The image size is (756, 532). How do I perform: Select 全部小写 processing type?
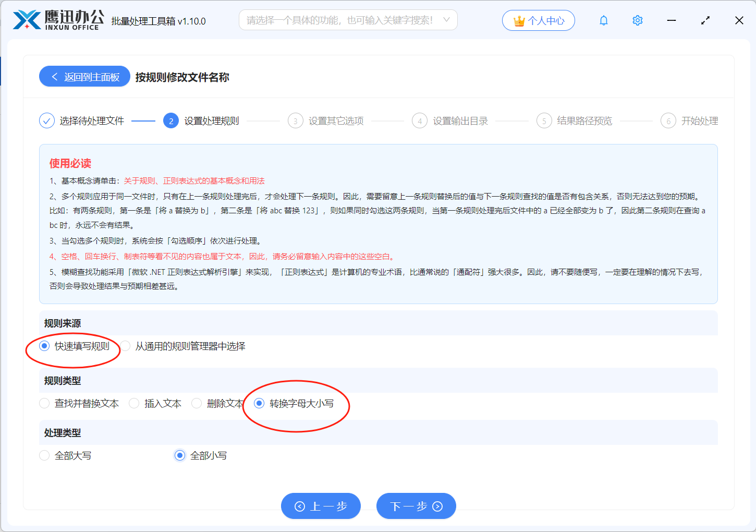[180, 456]
